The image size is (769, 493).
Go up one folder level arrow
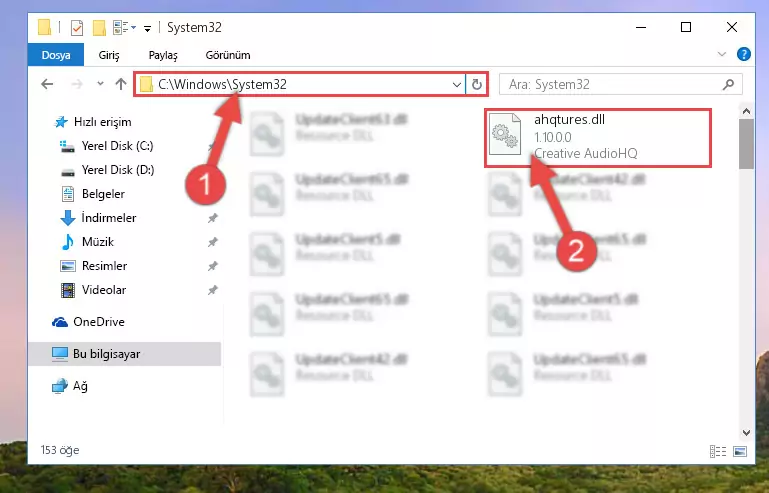point(121,84)
